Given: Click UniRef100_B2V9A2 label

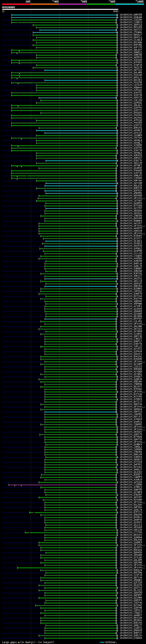Looking at the screenshot, I should point(131,605).
